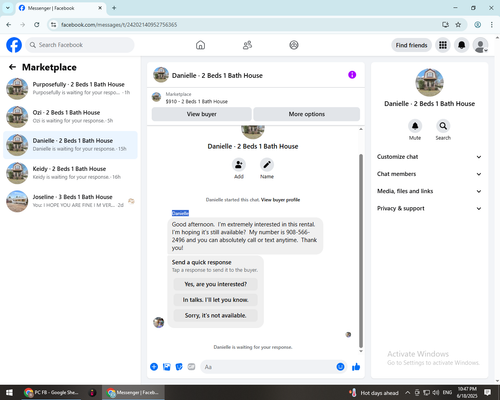Switch to PC FB Google Sheets taskbar window

click(x=52, y=392)
